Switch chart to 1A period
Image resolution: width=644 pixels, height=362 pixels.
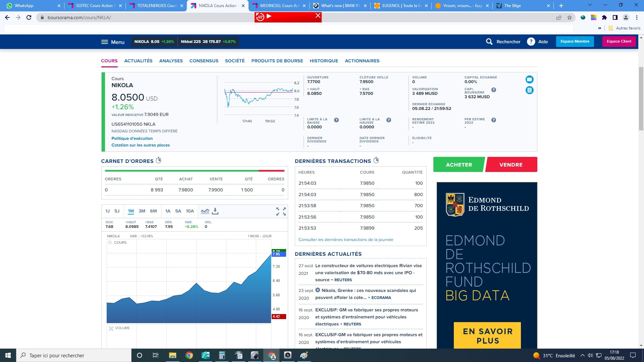(168, 211)
